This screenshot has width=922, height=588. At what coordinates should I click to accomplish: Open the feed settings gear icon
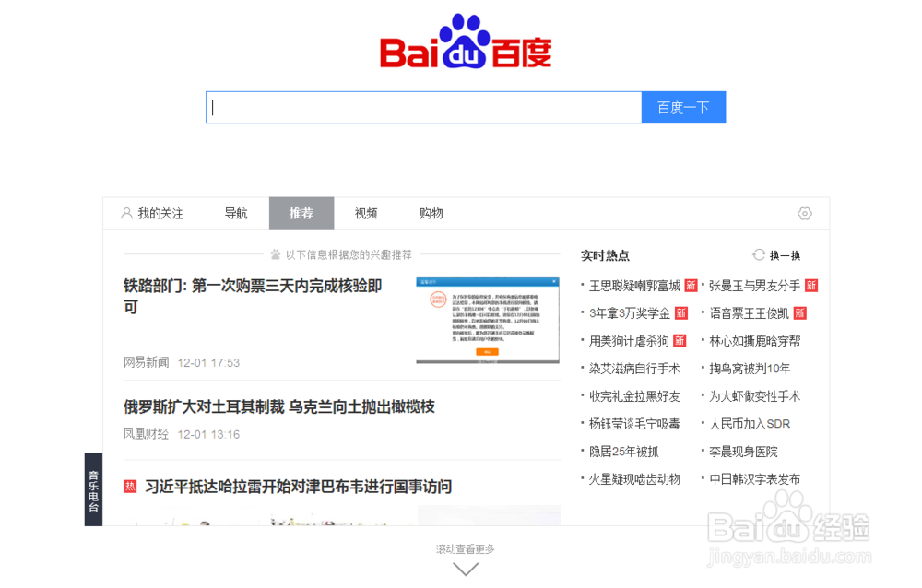pos(805,214)
